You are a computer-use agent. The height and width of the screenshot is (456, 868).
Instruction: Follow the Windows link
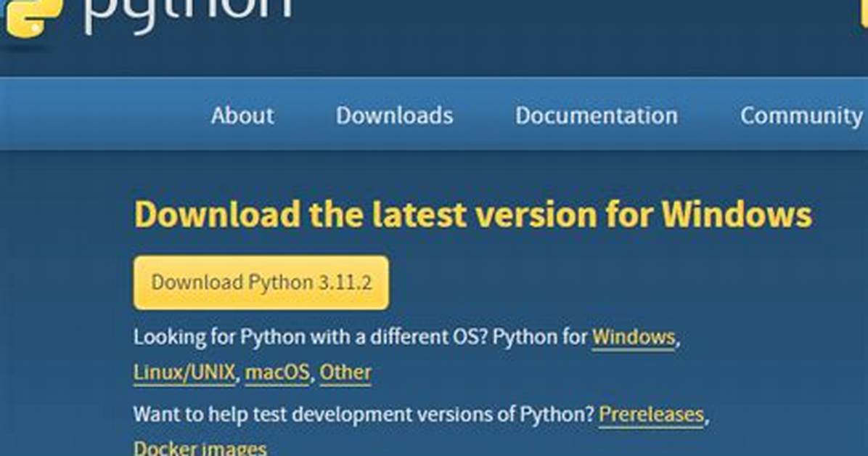pyautogui.click(x=634, y=337)
